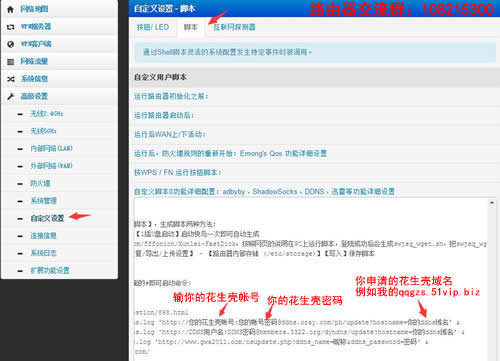Click the globe icon for VPN客户端
Viewport: 500px width, 361px height.
pyautogui.click(x=11, y=44)
